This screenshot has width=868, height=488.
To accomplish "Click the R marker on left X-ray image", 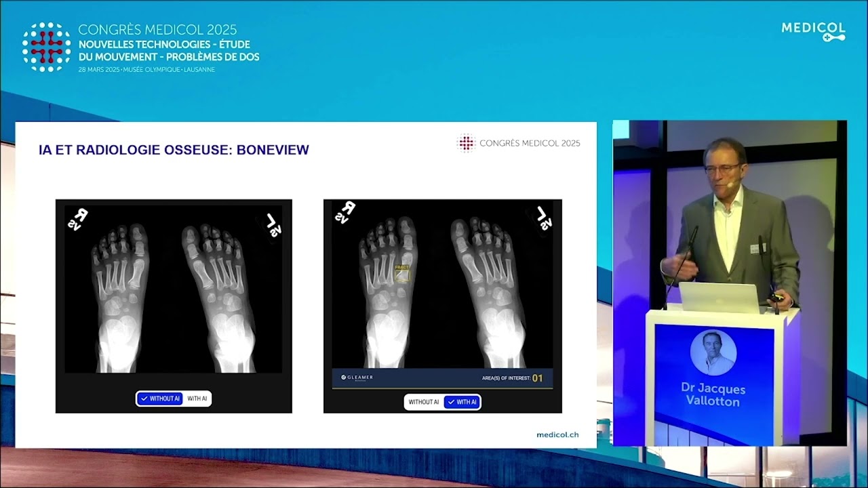I will (78, 219).
